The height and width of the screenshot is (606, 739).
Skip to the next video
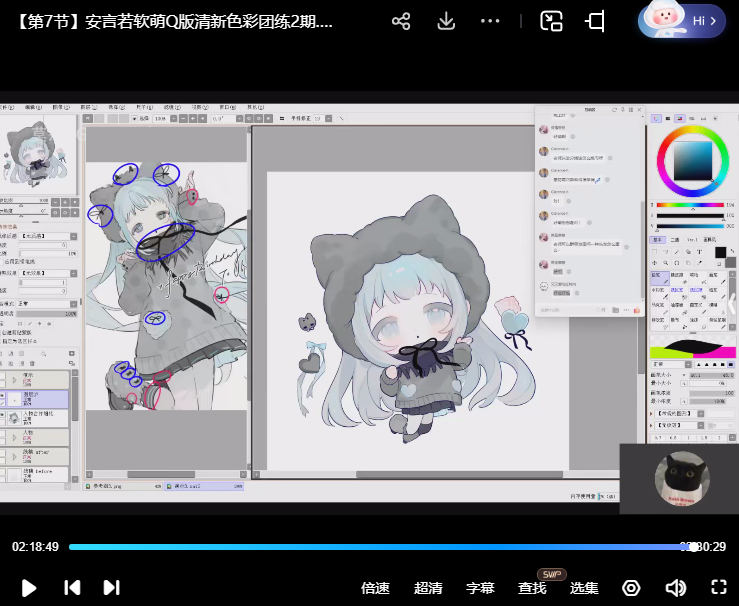point(111,588)
